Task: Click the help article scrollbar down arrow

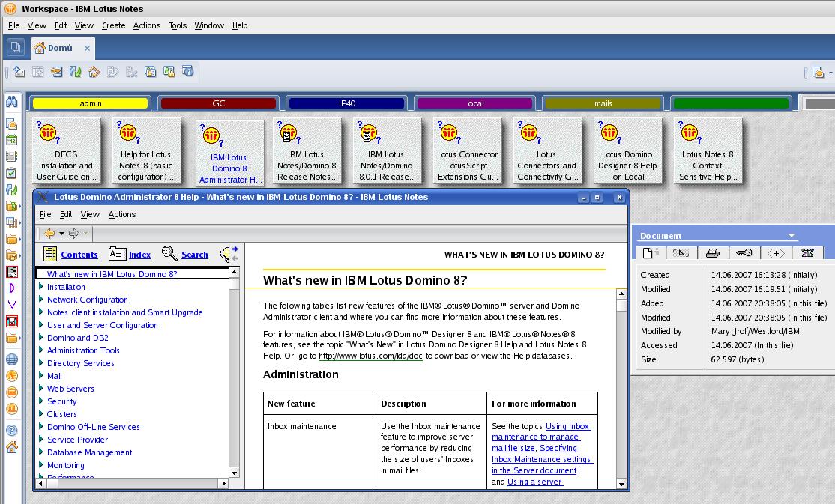Action: tap(621, 484)
